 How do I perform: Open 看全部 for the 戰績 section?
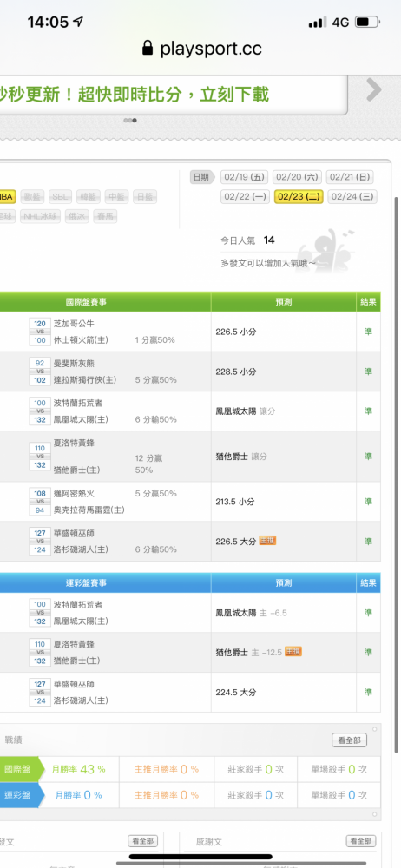349,740
